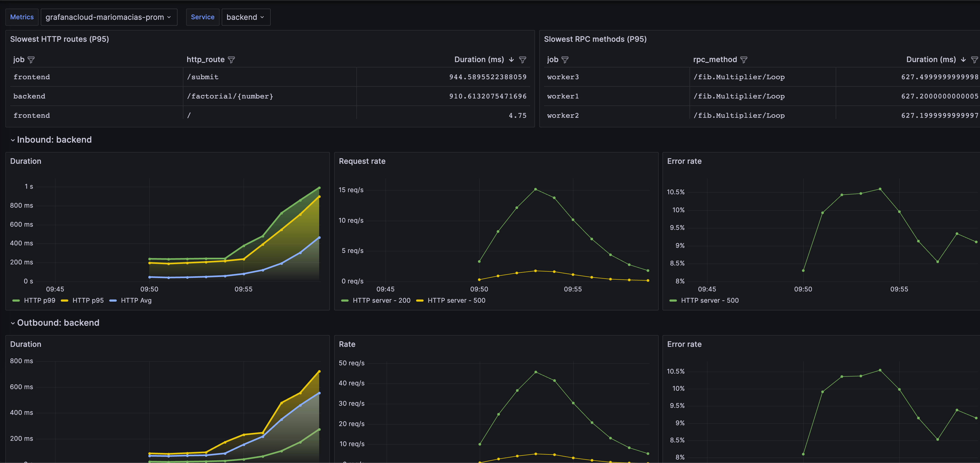Toggle HTTP Avg series in Duration legend
980x463 pixels.
tap(136, 300)
